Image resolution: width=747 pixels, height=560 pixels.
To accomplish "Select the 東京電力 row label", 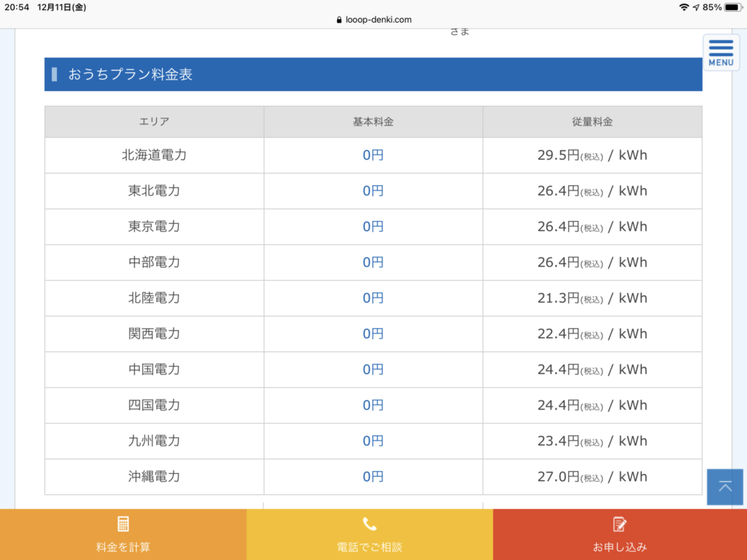I will pyautogui.click(x=154, y=227).
